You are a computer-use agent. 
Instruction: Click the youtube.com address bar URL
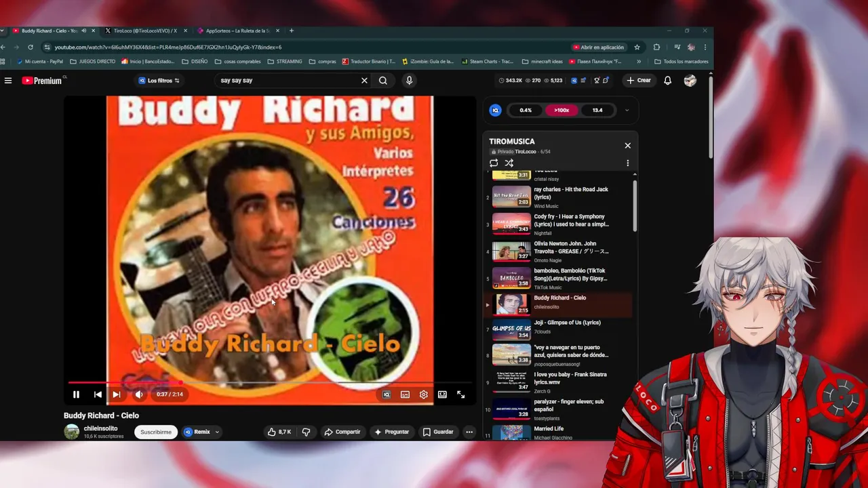168,47
